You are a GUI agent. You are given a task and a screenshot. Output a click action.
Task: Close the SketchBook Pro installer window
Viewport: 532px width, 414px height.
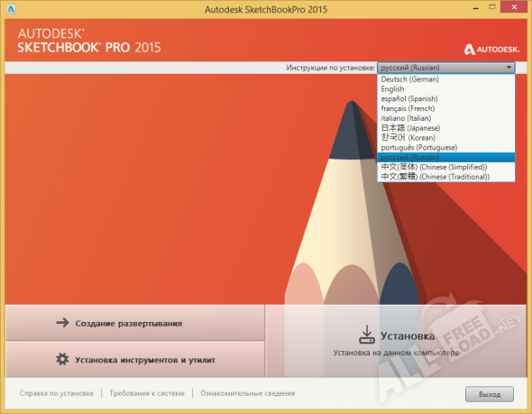pos(514,7)
